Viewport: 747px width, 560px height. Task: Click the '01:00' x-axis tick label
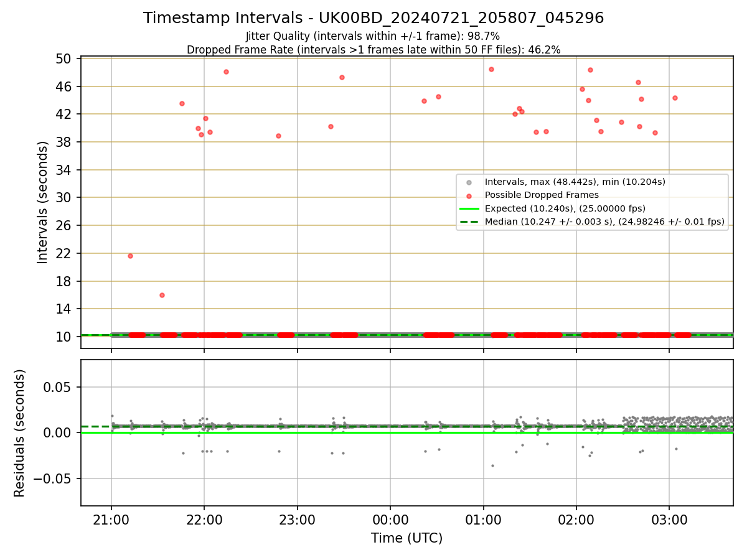[x=483, y=520]
